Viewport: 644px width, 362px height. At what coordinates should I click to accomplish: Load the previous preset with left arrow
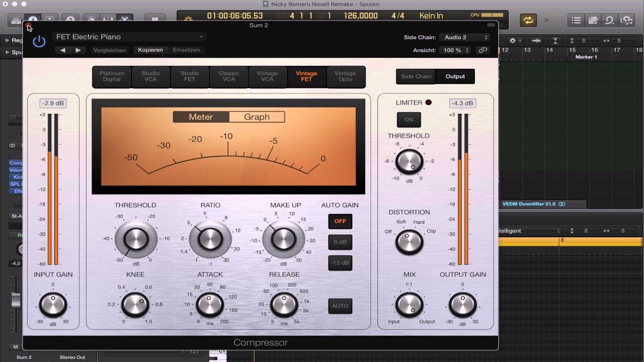click(63, 50)
